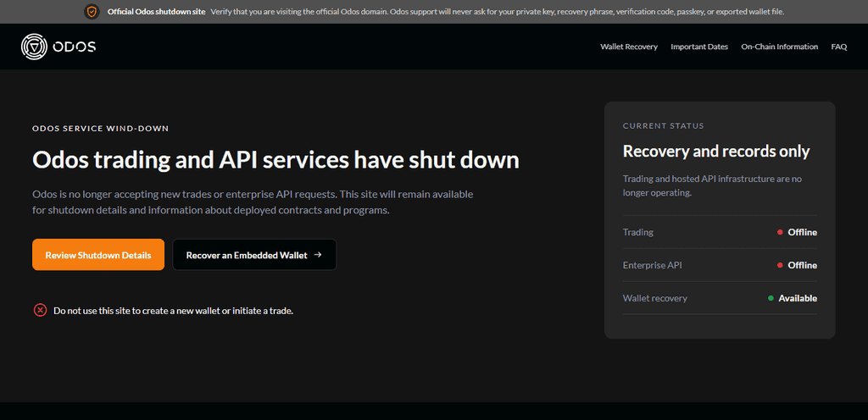This screenshot has height=420, width=868.
Task: Click 'Wallet recovery' row label
Action: click(x=655, y=298)
